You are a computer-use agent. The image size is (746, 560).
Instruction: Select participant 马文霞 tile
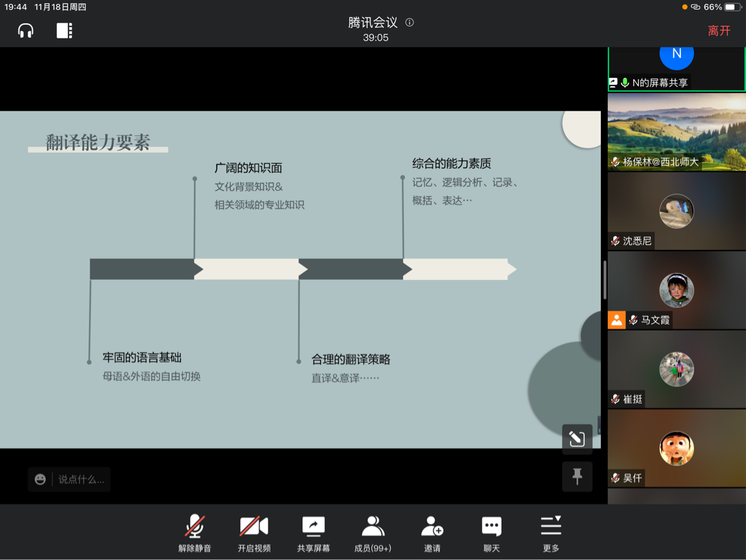(x=676, y=290)
